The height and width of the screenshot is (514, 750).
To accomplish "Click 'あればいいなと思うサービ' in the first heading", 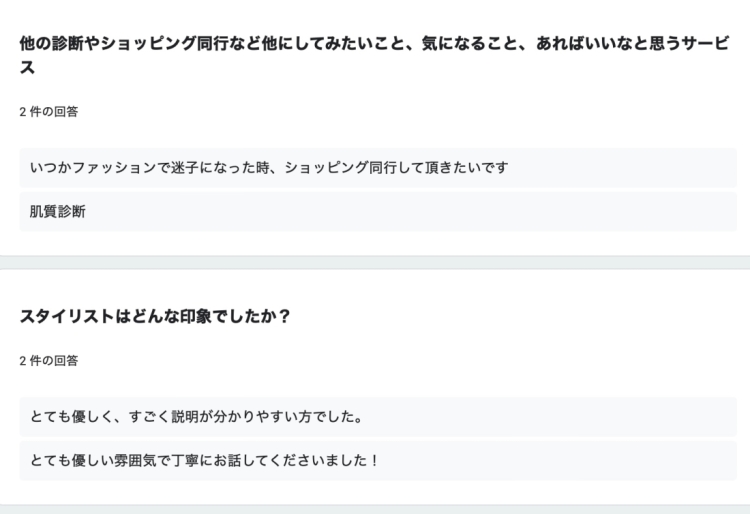I will [x=633, y=44].
